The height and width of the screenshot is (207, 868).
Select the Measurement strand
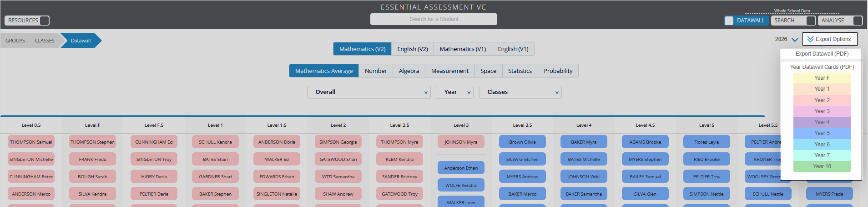tap(450, 71)
